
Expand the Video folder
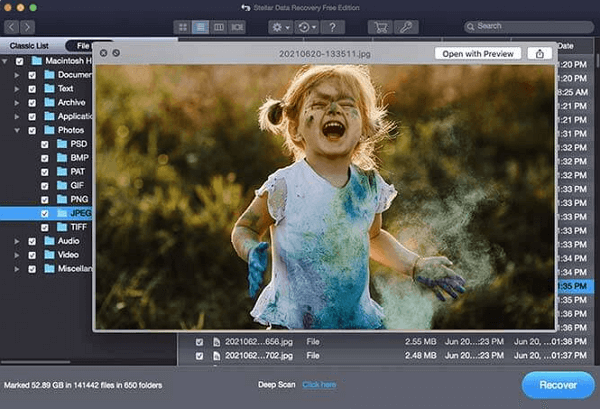[18, 255]
